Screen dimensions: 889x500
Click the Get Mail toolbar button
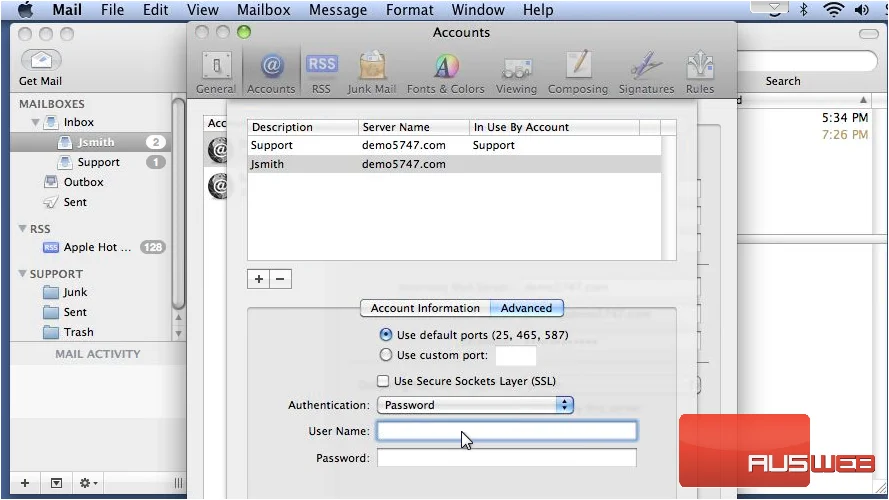[x=41, y=68]
